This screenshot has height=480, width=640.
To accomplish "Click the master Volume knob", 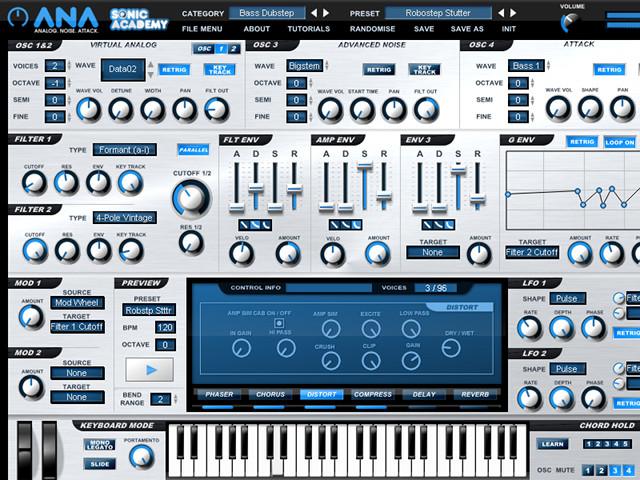I will tap(570, 22).
